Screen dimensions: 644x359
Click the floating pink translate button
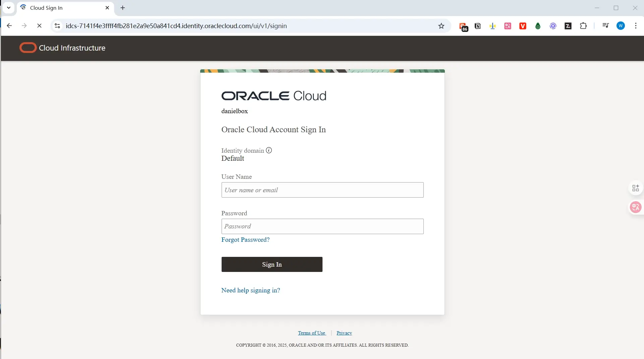pyautogui.click(x=635, y=207)
